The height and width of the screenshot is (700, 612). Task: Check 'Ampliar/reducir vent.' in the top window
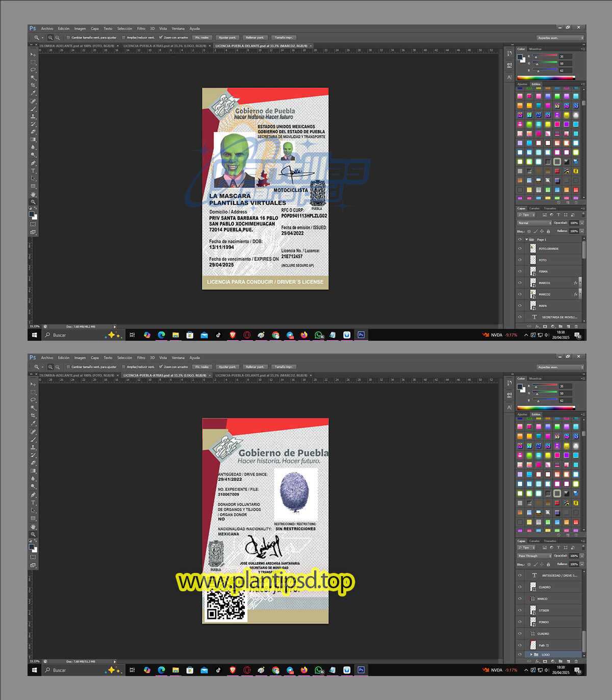tap(123, 37)
